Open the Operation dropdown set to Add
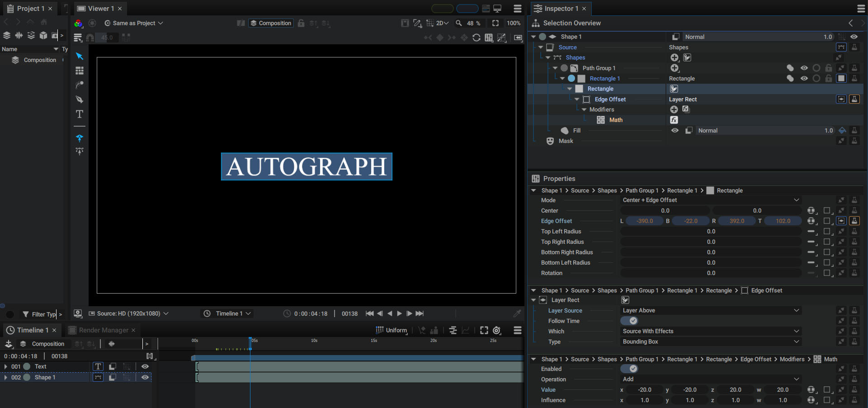868x408 pixels. pyautogui.click(x=711, y=379)
